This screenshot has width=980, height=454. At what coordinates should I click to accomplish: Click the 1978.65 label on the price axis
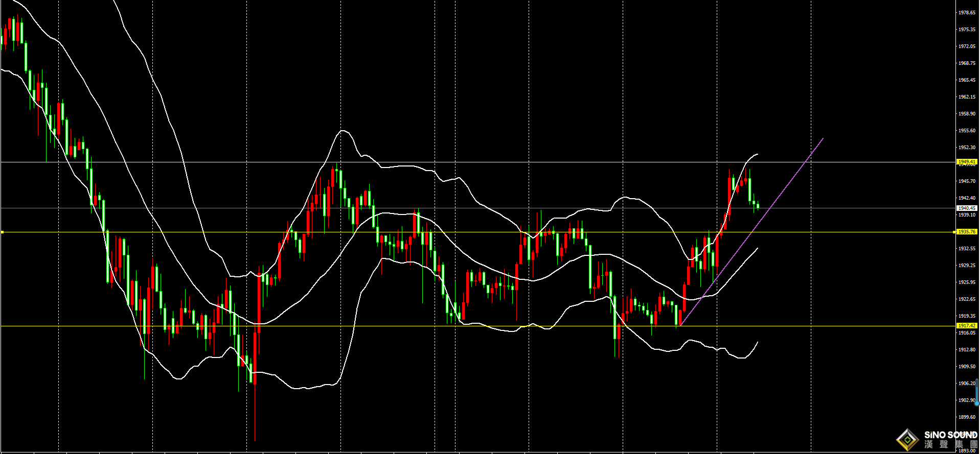pyautogui.click(x=967, y=12)
